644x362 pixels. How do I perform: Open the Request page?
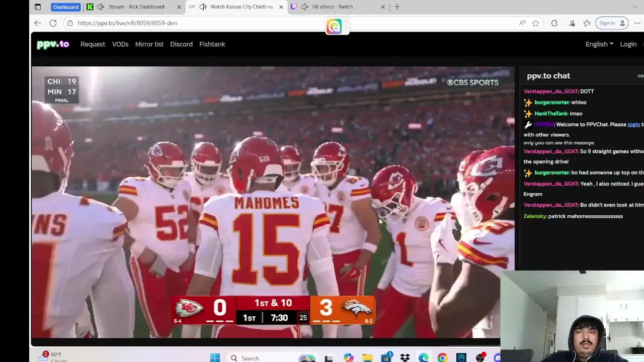coord(93,44)
